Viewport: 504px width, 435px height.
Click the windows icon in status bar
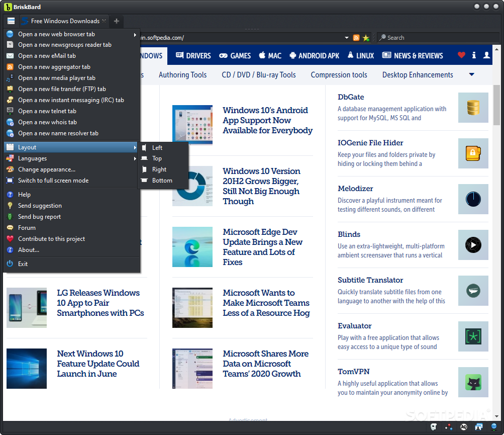(479, 427)
